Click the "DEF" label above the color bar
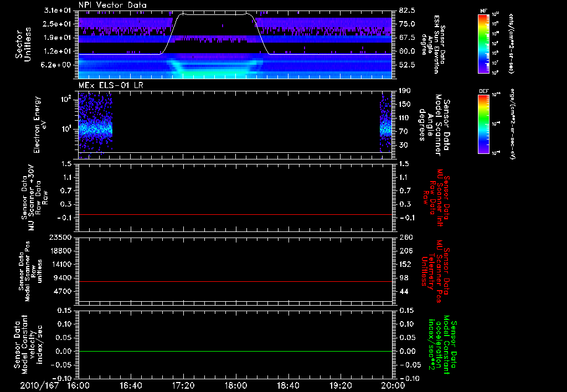The width and height of the screenshot is (567, 392). point(484,91)
